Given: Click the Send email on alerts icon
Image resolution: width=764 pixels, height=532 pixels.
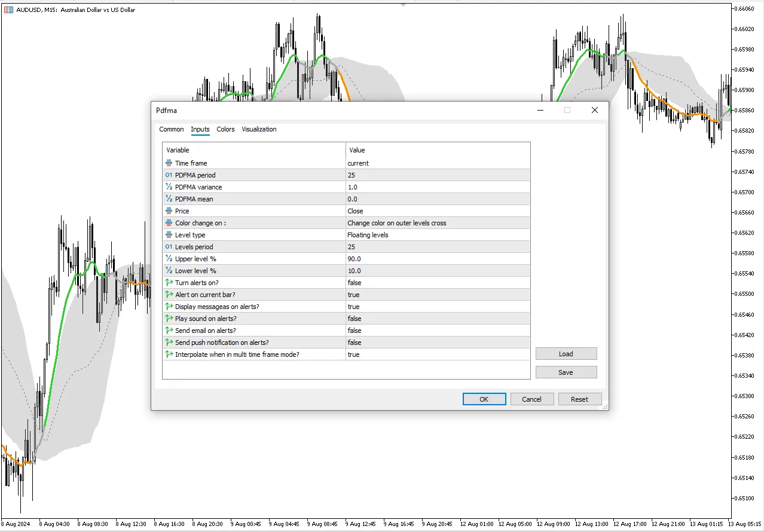Looking at the screenshot, I should pyautogui.click(x=169, y=331).
